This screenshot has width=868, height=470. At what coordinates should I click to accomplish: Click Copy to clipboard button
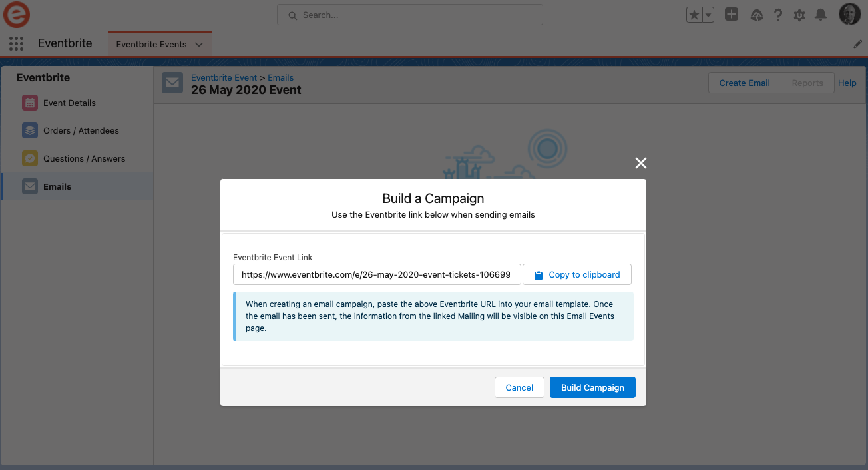pyautogui.click(x=577, y=274)
